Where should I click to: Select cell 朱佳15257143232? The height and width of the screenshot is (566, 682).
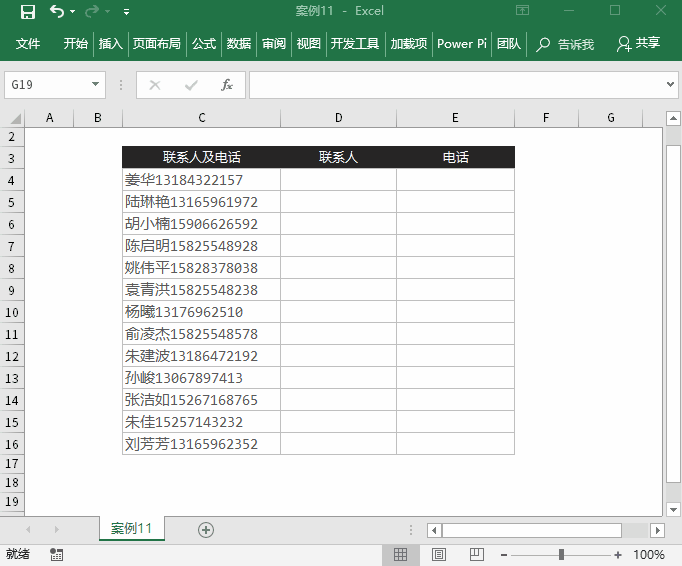pos(201,422)
